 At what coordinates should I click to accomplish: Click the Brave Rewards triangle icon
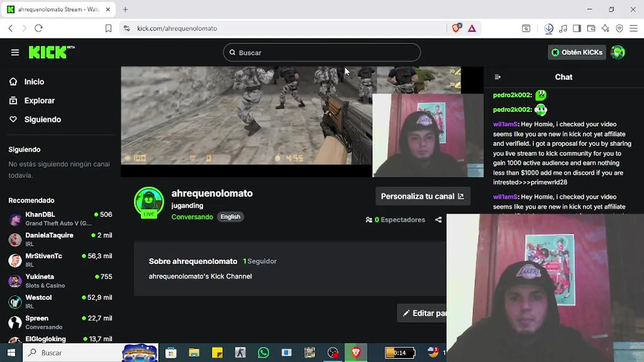(x=472, y=28)
